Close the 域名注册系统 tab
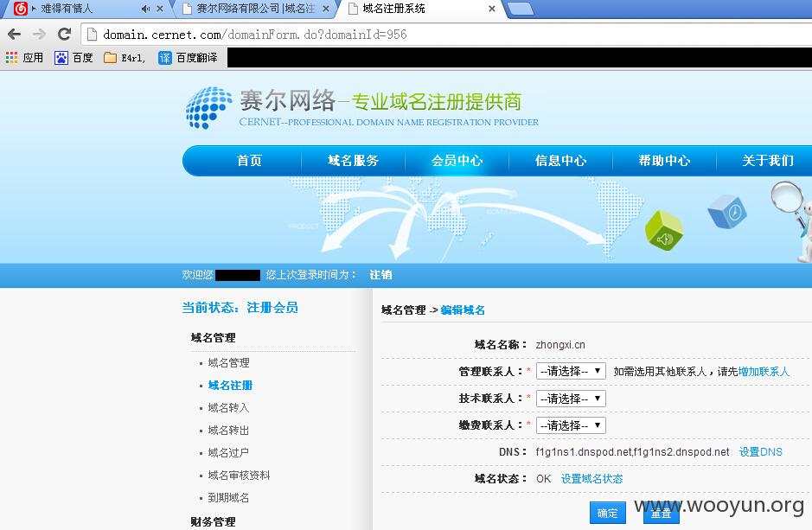Viewport: 812px width, 530px height. (492, 9)
